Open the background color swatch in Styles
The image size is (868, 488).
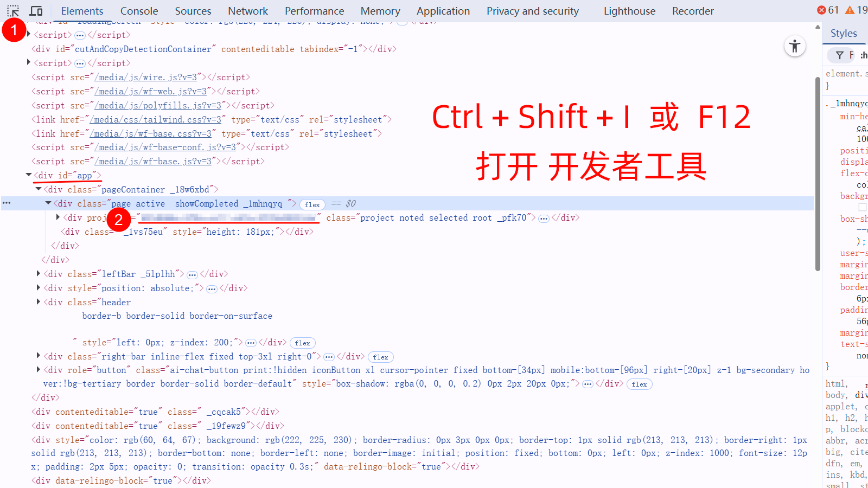coord(863,207)
